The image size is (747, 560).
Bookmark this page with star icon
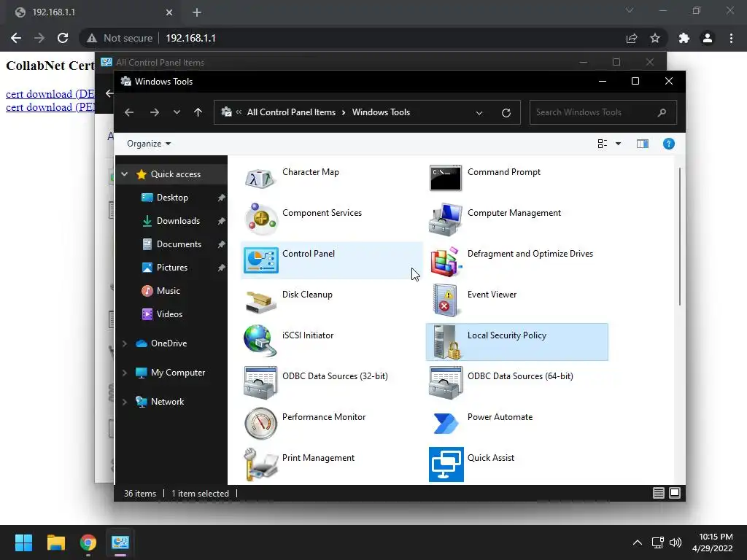point(655,38)
